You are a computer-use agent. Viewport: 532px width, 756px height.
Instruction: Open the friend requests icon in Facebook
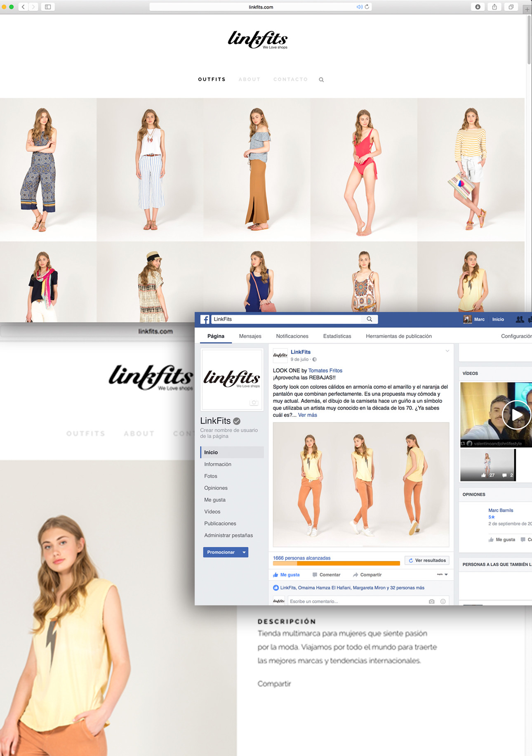click(520, 319)
